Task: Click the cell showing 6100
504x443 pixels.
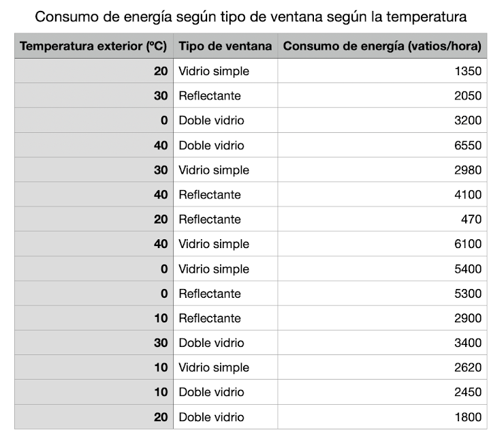Action: coord(382,244)
